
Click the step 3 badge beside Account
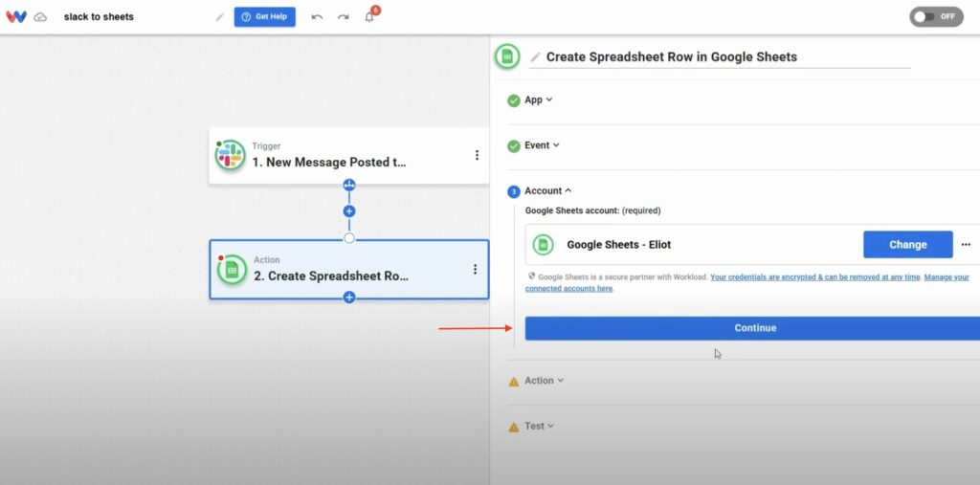(514, 192)
